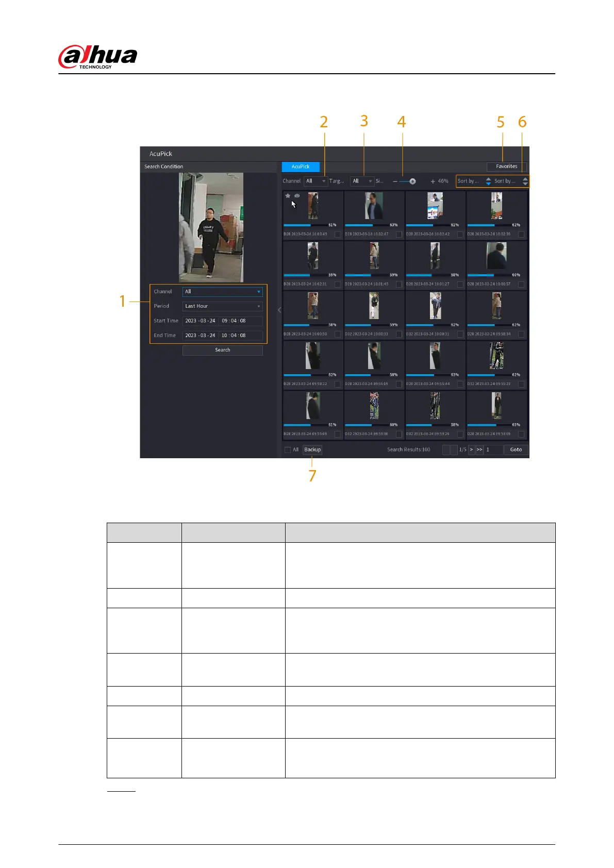
Task: Go to next page using > button
Action: (471, 450)
